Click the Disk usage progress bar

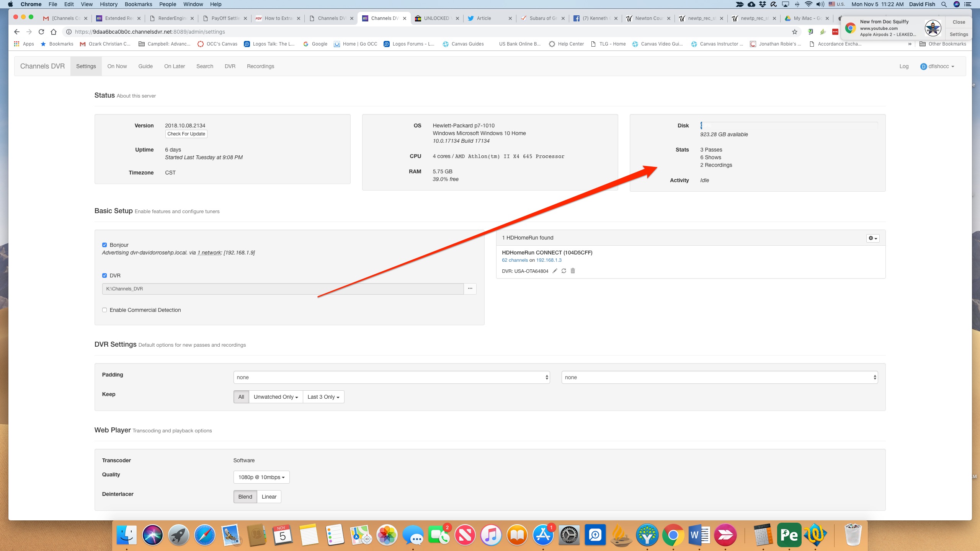tap(789, 126)
